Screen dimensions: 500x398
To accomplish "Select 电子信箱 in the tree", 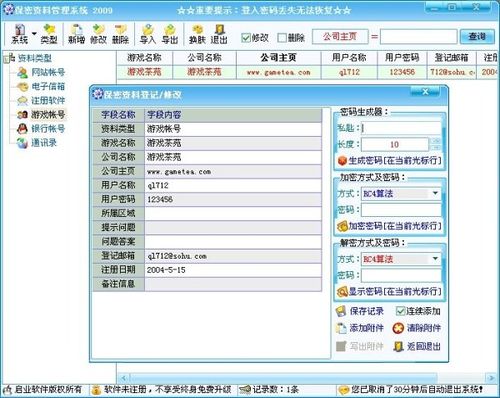I will [x=48, y=86].
